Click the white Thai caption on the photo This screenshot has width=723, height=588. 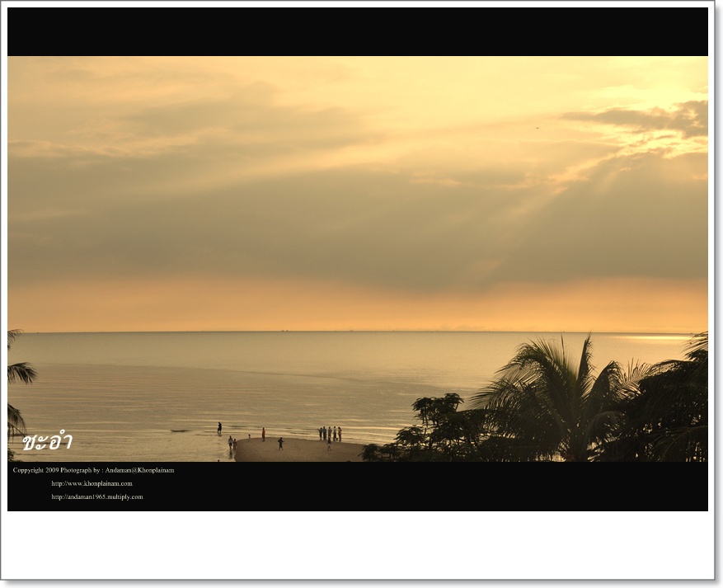(x=47, y=441)
